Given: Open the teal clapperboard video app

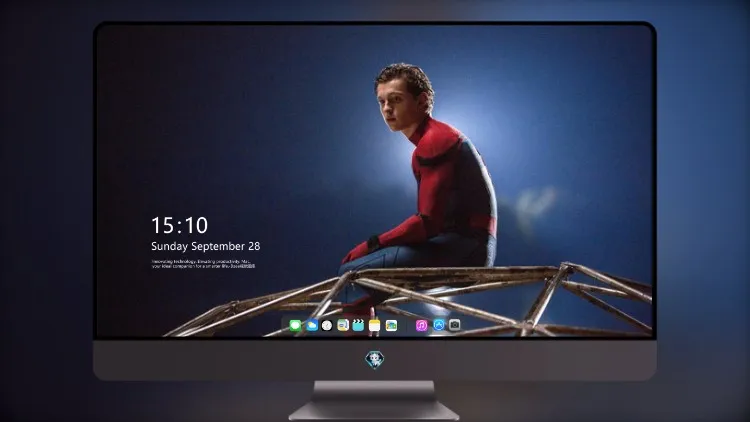Looking at the screenshot, I should pyautogui.click(x=358, y=326).
